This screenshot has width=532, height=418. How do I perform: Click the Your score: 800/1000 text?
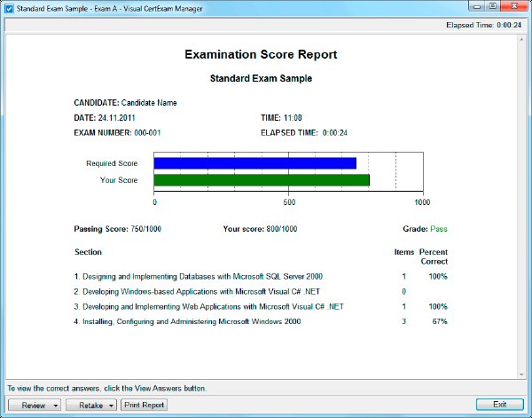coord(260,229)
